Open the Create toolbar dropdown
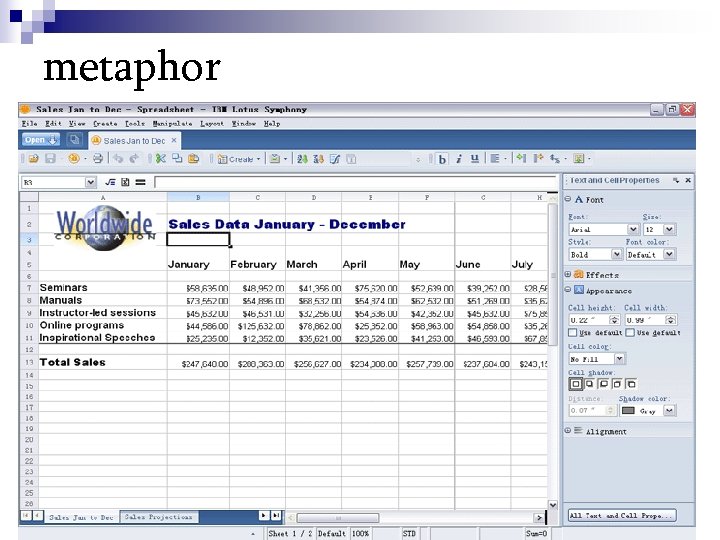Screen dimensions: 720x540 [259, 159]
